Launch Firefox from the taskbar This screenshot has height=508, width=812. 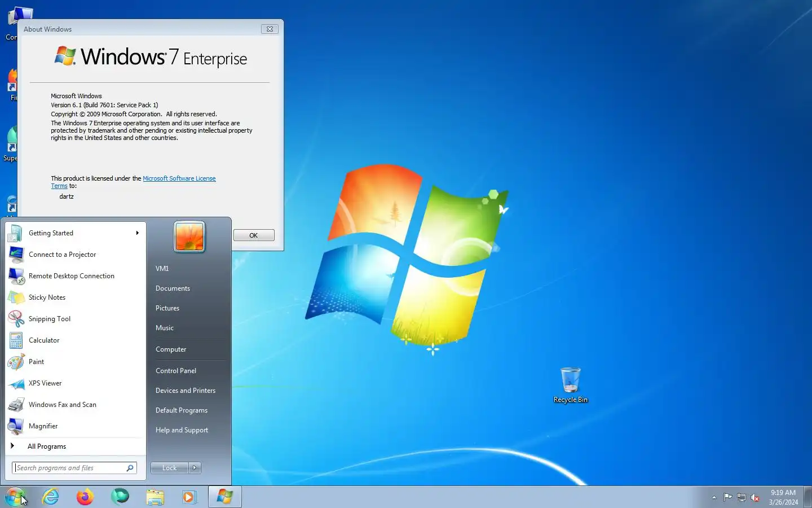(85, 497)
